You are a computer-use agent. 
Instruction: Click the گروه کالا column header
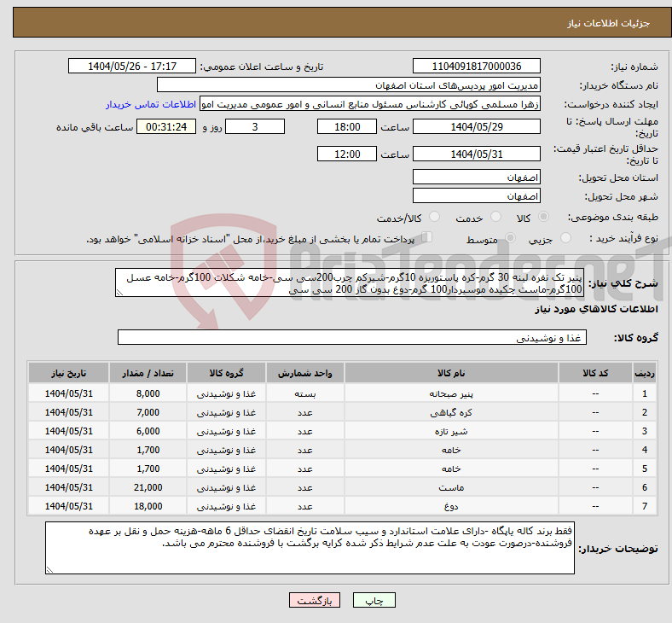[x=226, y=373]
